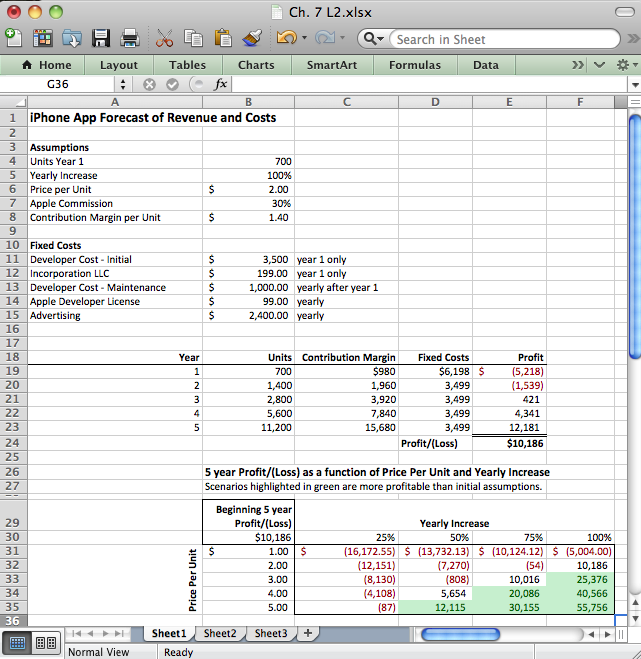
Task: Open the Formulas ribbon tab
Action: click(x=414, y=65)
